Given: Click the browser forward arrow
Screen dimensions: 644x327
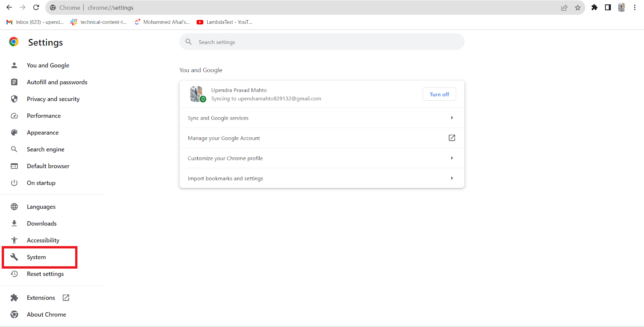Looking at the screenshot, I should pyautogui.click(x=23, y=7).
